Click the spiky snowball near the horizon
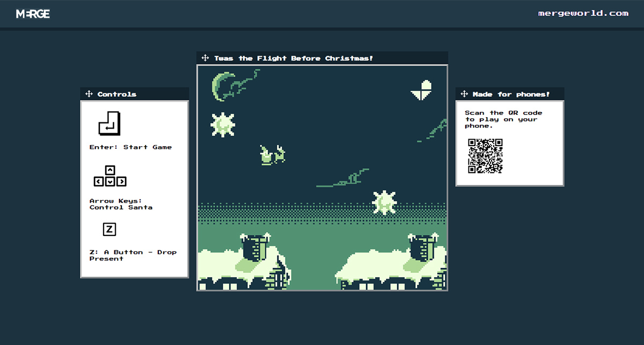 384,203
